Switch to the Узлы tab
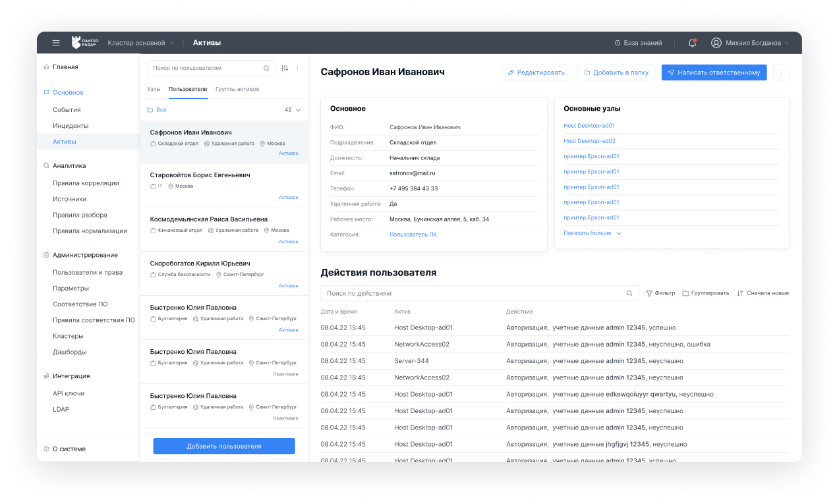Viewport: 839px width, 504px height. click(154, 89)
